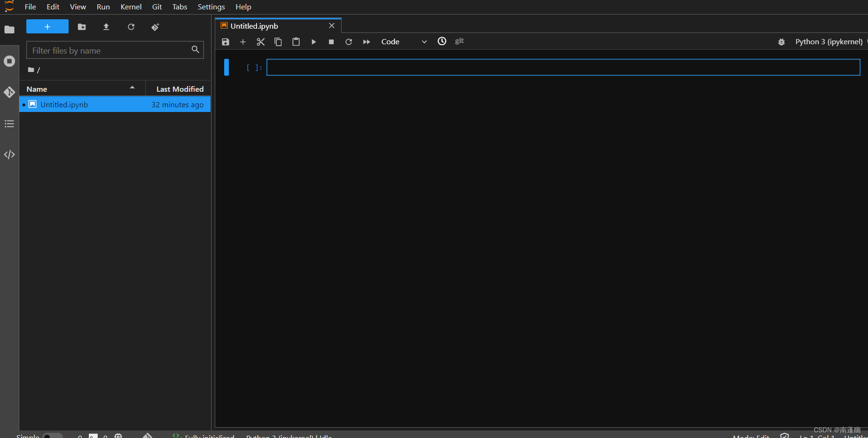The width and height of the screenshot is (868, 438).
Task: Open the File Browser sidebar tab
Action: [x=9, y=30]
